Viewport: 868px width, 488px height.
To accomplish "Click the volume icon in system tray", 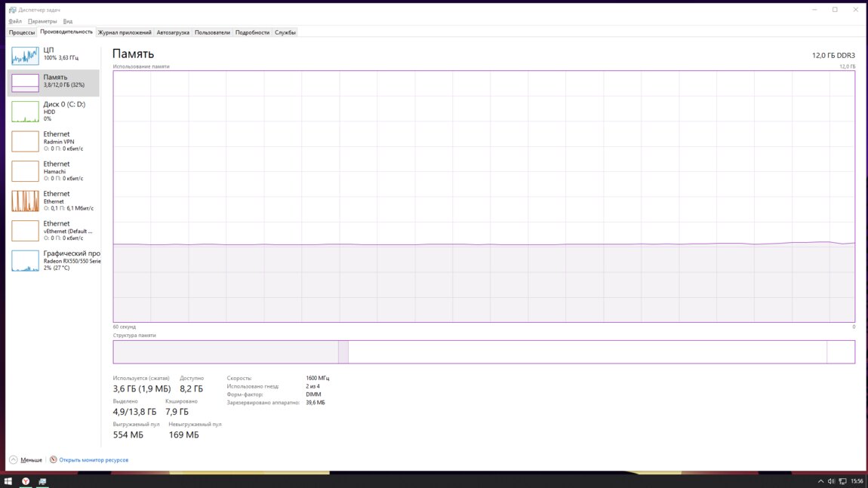I will 831,481.
